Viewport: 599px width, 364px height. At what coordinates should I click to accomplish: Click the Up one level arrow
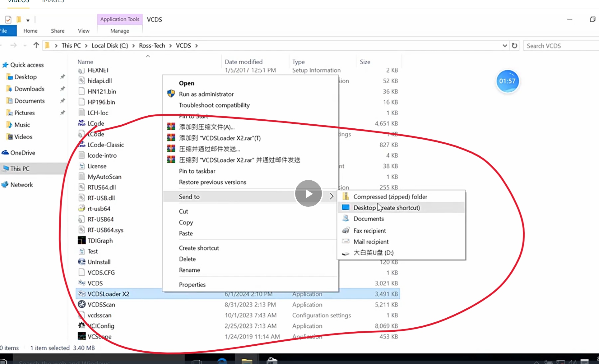[x=36, y=45]
